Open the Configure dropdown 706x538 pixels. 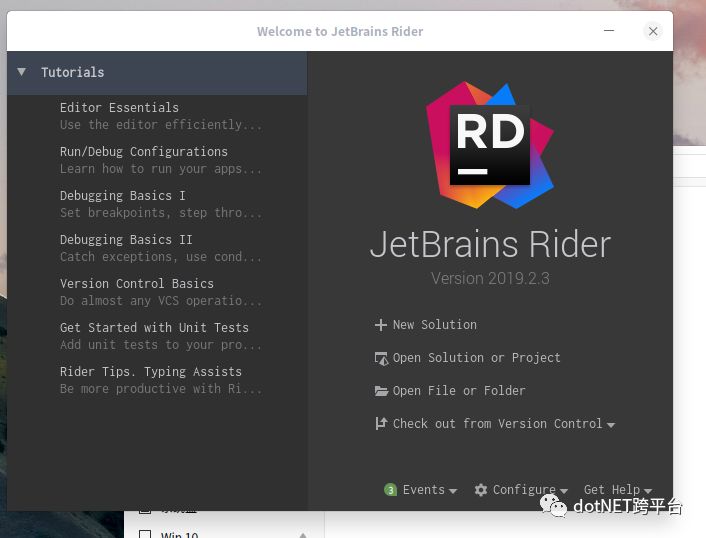point(530,490)
